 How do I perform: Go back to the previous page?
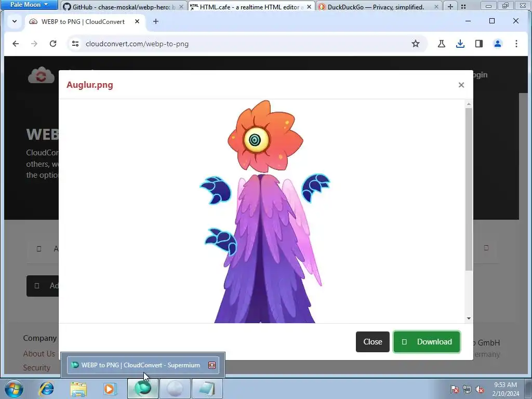(x=16, y=44)
